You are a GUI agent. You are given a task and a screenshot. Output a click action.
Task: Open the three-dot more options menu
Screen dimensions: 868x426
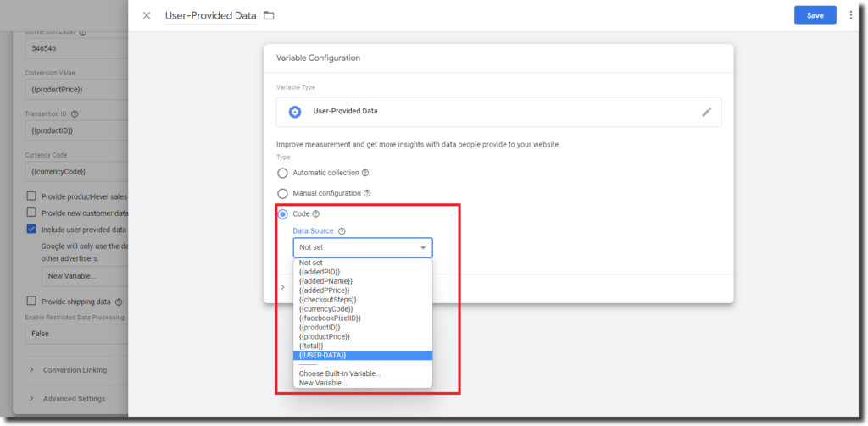point(851,15)
